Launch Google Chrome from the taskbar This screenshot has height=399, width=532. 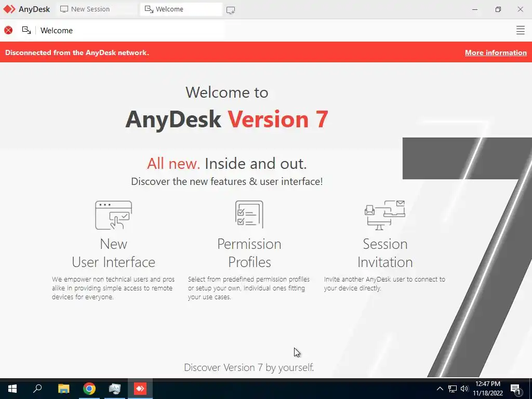(x=89, y=389)
